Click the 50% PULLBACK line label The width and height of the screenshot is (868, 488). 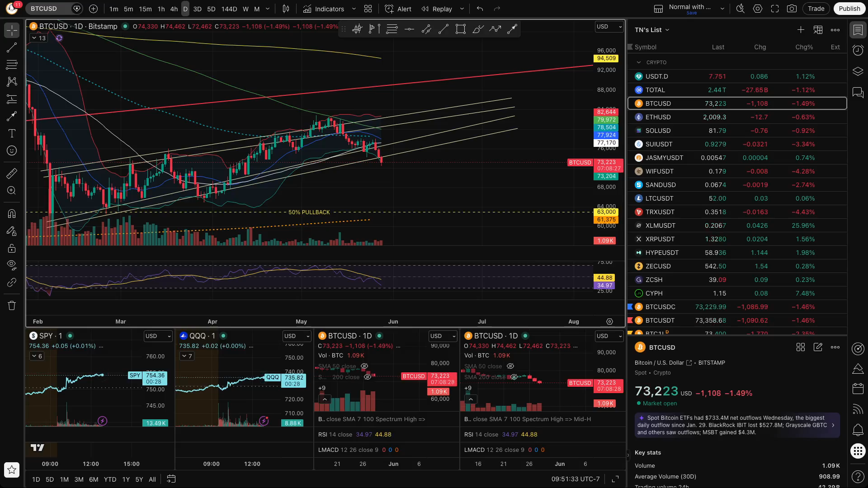[309, 212]
